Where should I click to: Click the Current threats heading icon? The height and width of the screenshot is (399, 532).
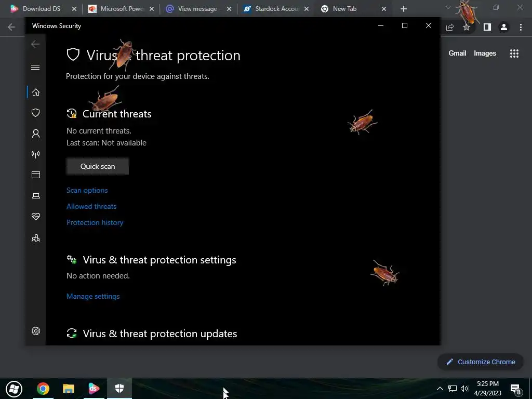(72, 113)
